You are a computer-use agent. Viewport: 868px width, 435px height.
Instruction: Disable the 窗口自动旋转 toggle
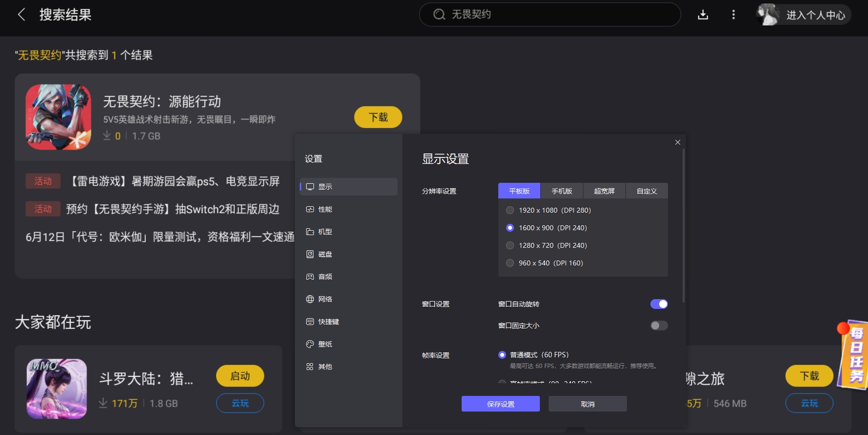coord(659,304)
